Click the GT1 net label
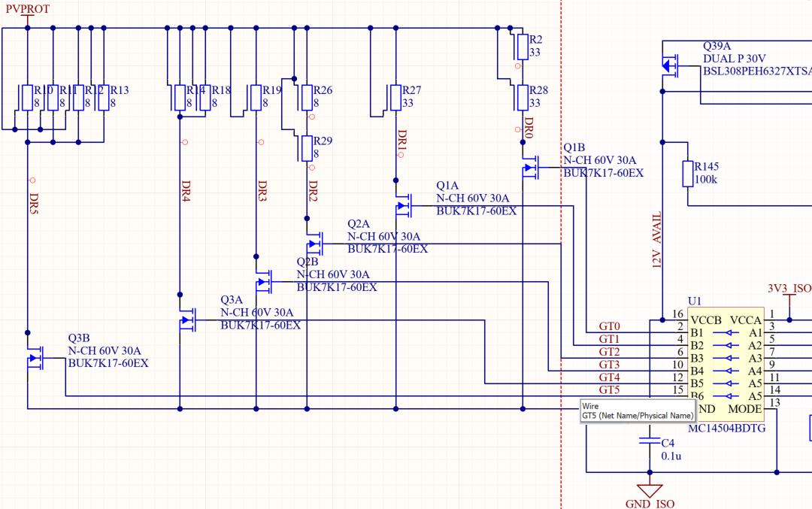The height and width of the screenshot is (509, 812). click(610, 339)
